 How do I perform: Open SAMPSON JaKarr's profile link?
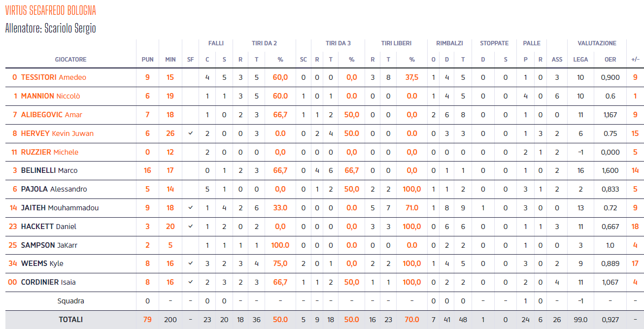click(x=49, y=245)
